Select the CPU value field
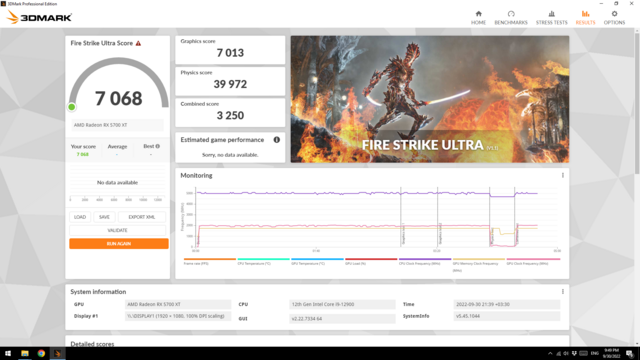 (x=342, y=304)
